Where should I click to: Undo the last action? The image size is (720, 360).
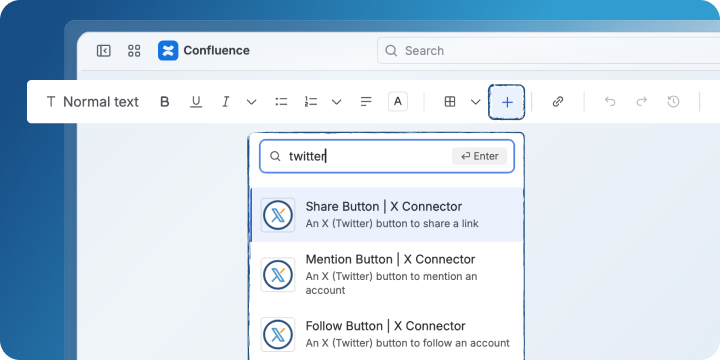pos(610,101)
